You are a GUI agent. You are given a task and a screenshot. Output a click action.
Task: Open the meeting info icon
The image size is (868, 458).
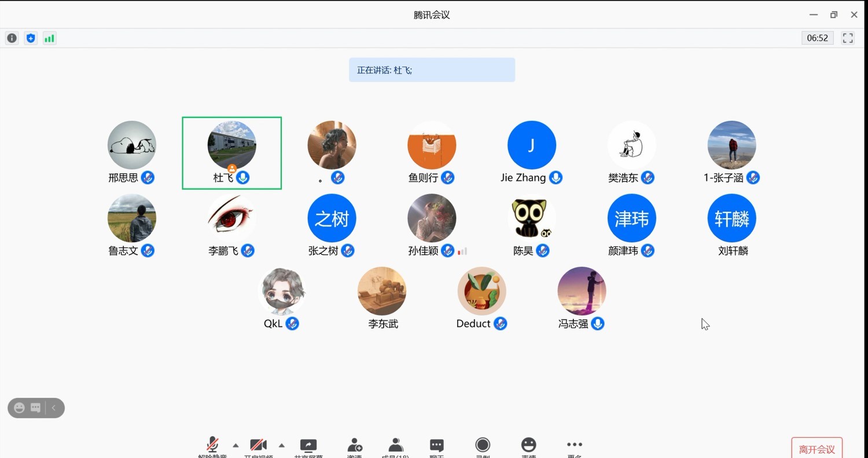click(x=12, y=38)
